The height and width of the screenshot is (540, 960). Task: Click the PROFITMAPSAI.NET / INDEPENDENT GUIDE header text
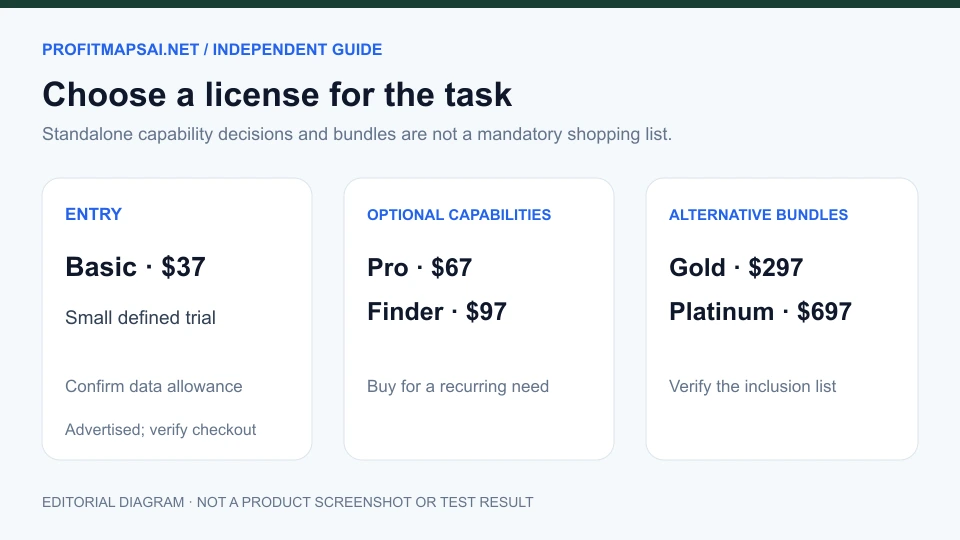(x=212, y=50)
